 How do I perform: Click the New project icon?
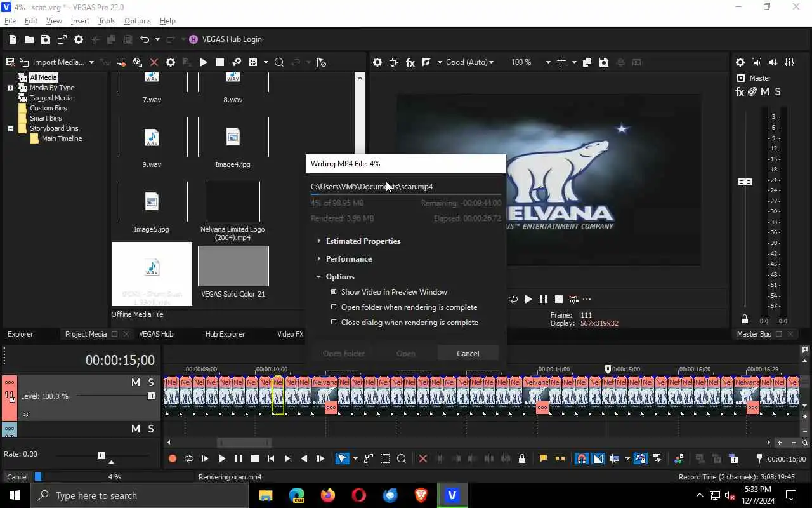13,39
